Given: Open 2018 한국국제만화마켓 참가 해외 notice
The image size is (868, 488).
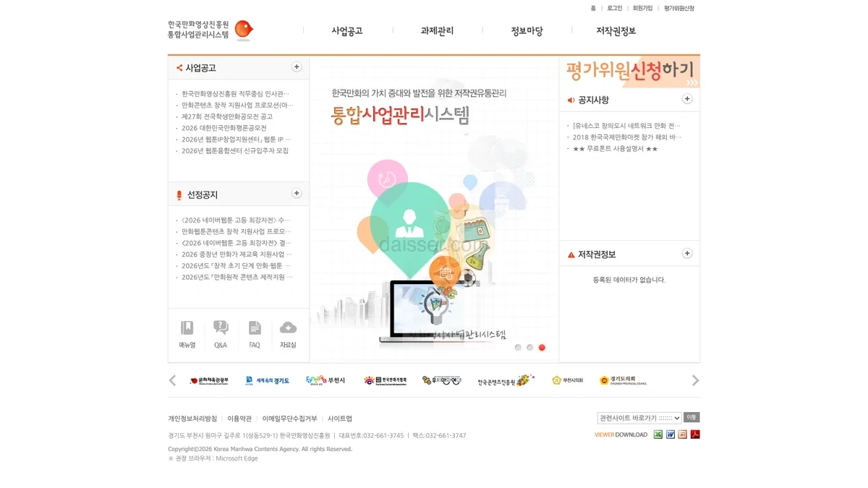Looking at the screenshot, I should pos(627,137).
